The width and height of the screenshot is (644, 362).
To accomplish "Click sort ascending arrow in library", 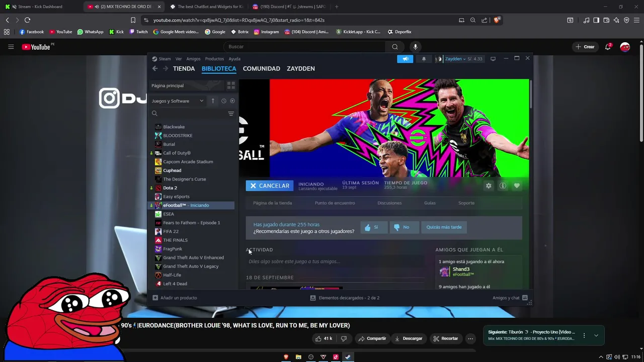I will click(213, 101).
